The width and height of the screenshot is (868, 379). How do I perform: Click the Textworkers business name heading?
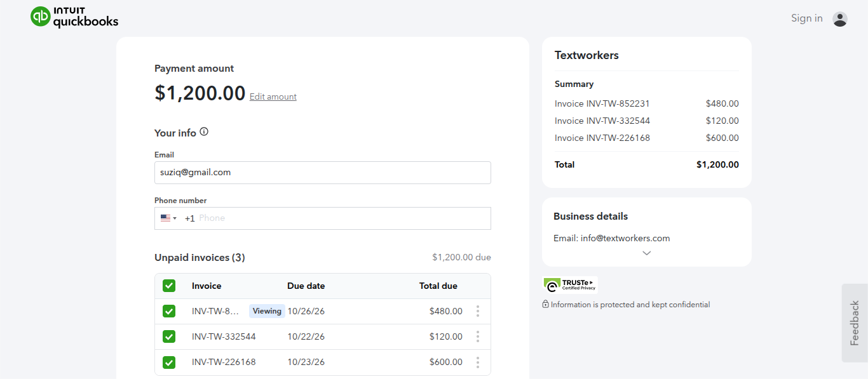(587, 55)
